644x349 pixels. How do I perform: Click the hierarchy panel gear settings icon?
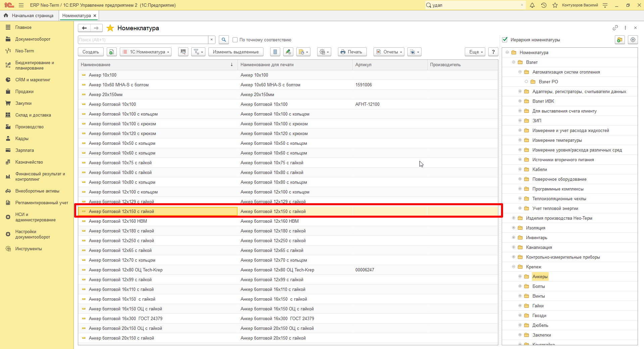[633, 40]
